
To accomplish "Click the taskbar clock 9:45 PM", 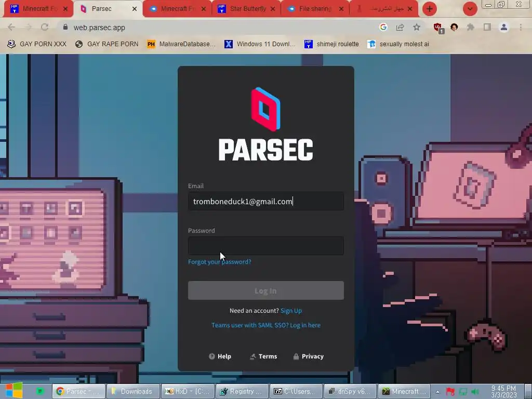I will coord(503,391).
